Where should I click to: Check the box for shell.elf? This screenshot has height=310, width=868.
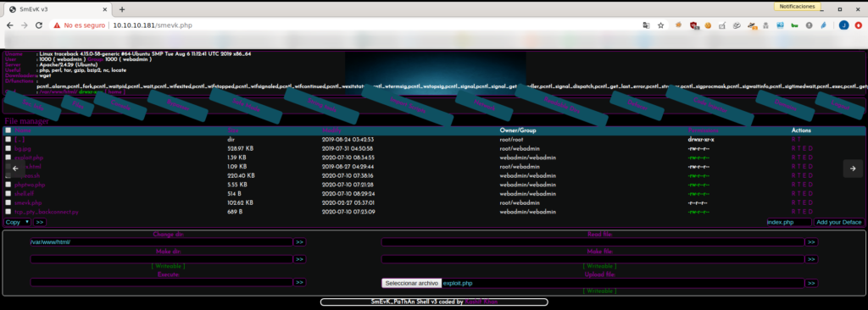coord(8,193)
